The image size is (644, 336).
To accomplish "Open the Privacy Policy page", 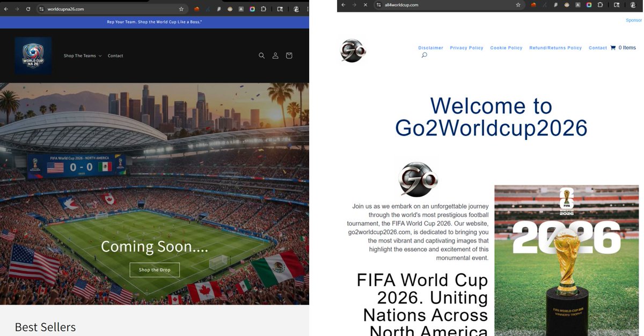I will click(466, 48).
